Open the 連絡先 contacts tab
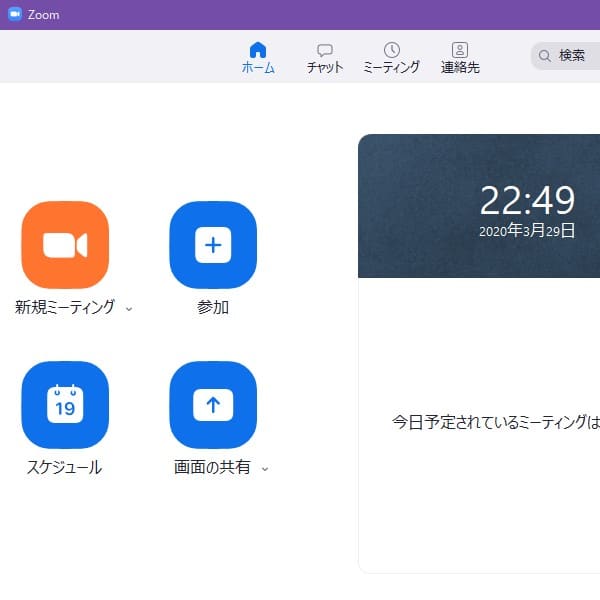 460,58
